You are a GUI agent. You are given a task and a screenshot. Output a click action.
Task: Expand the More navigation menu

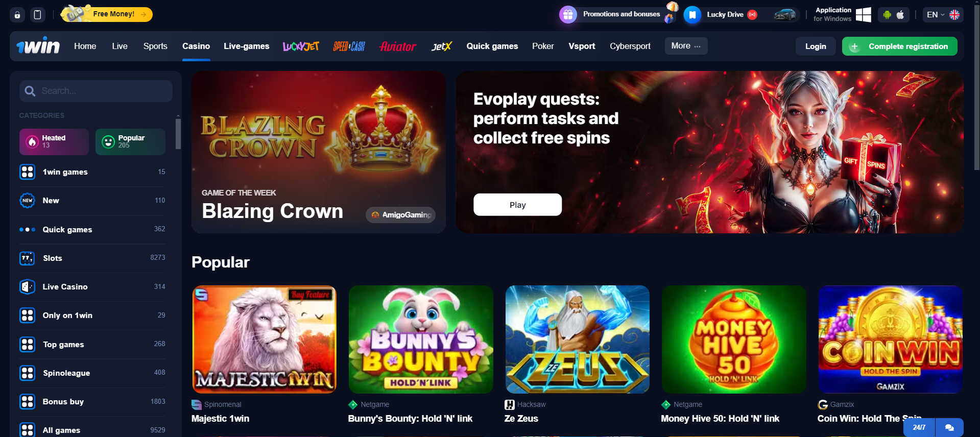coord(686,46)
